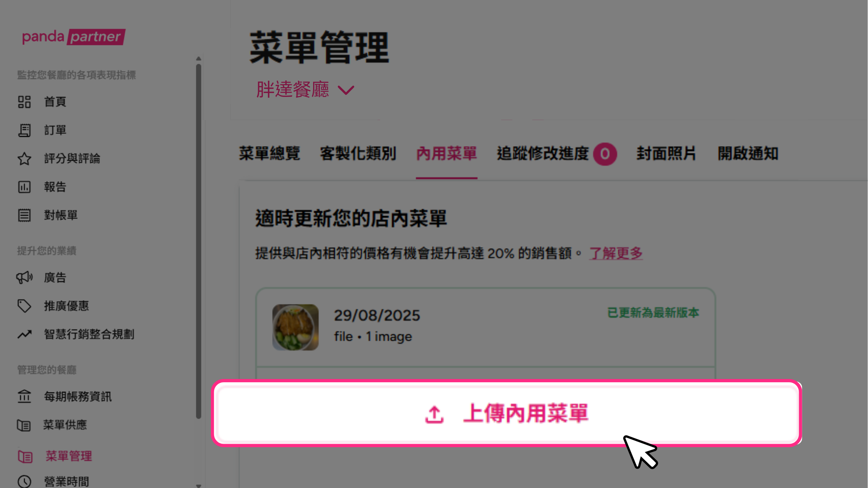Click sidebar scroll-down arrow
The width and height of the screenshot is (868, 488).
point(199,485)
